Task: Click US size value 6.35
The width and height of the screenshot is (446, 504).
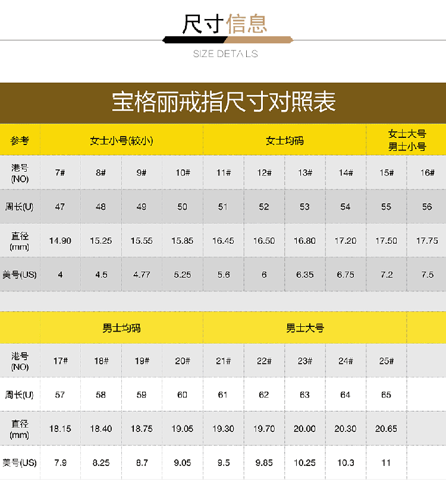Action: 304,275
